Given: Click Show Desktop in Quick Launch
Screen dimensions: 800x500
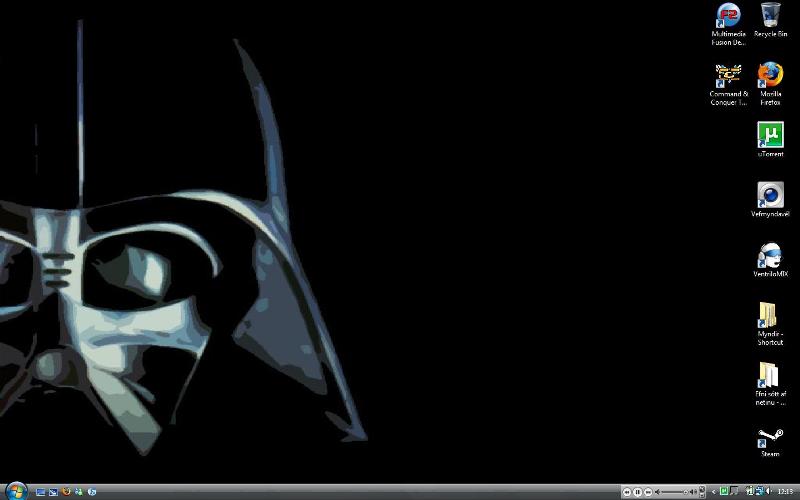Looking at the screenshot, I should pos(41,492).
